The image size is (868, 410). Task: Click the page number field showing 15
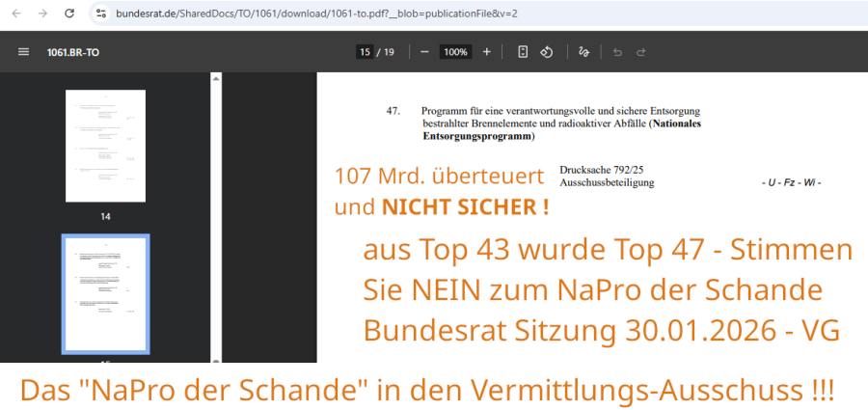365,52
